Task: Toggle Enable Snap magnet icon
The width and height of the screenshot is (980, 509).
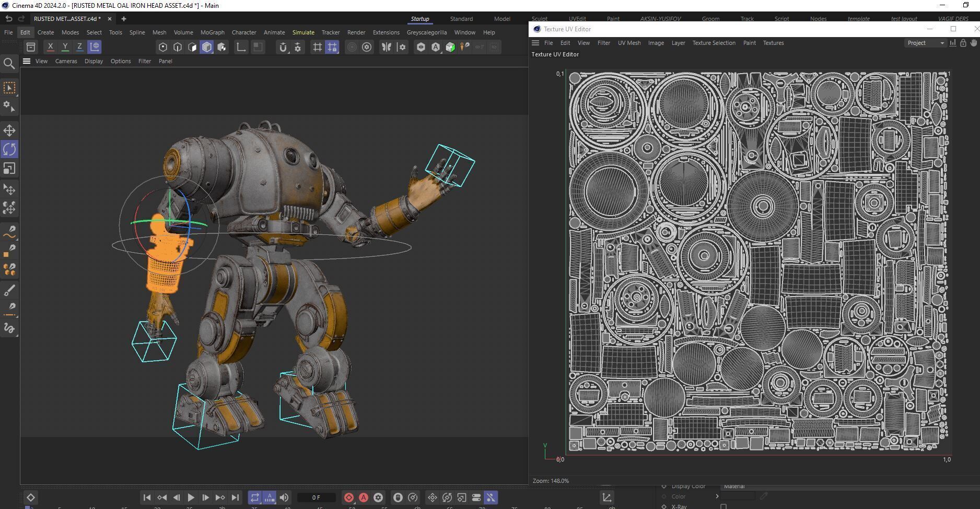Action: [283, 47]
